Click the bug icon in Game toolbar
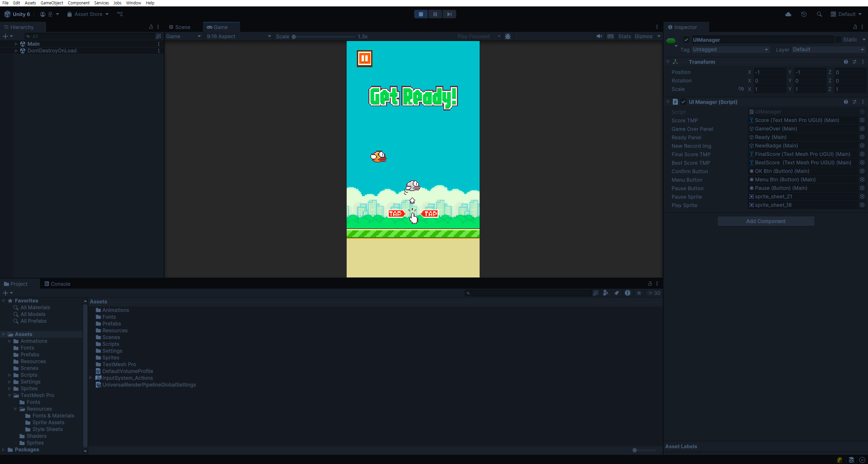 point(508,36)
